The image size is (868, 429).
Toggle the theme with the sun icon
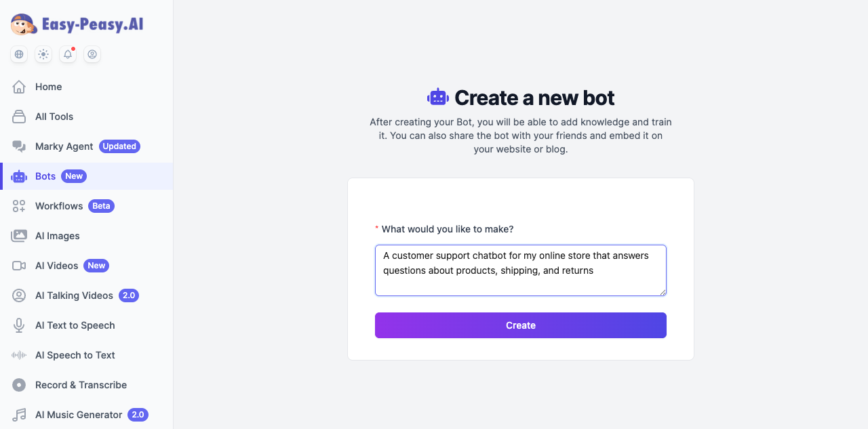point(43,54)
